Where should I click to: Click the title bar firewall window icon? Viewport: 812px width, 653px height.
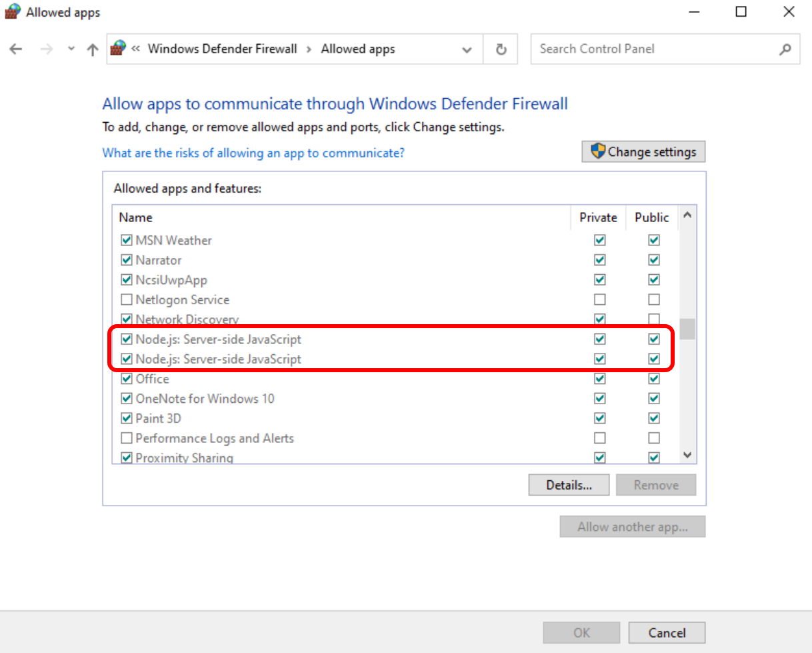tap(13, 12)
